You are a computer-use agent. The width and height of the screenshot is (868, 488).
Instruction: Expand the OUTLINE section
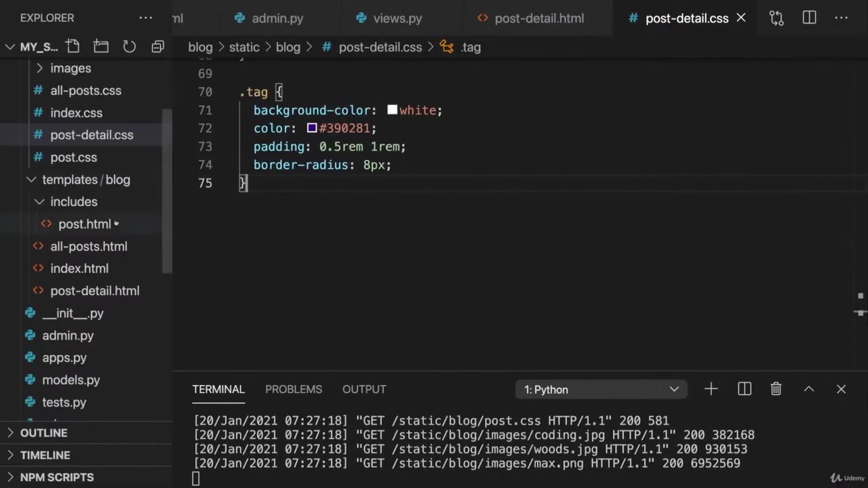click(43, 433)
